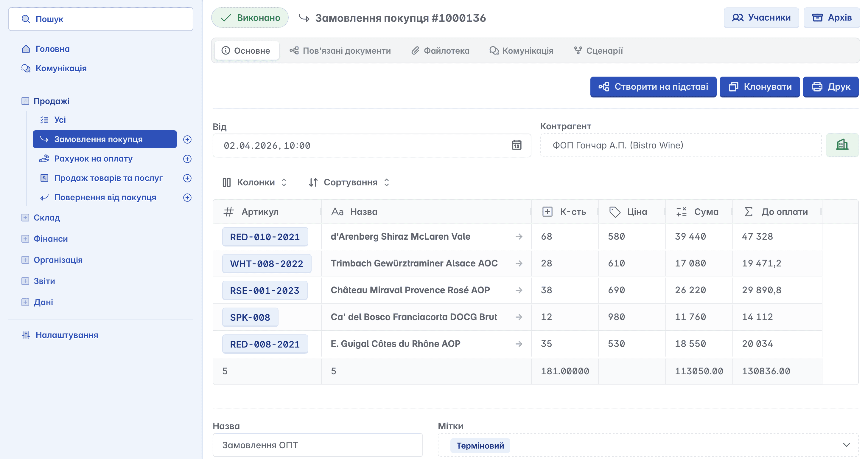Click the Клонувати button
Image resolution: width=868 pixels, height=459 pixels.
pos(760,87)
